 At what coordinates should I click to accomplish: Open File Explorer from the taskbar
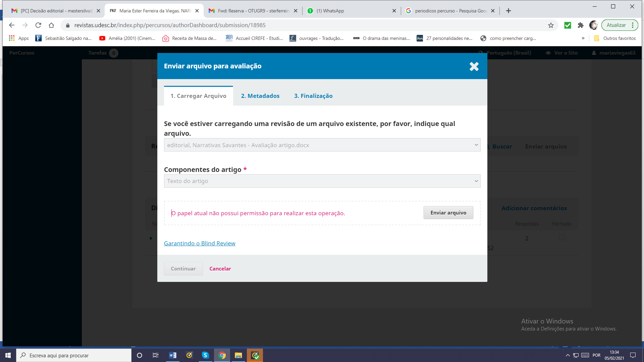(238, 355)
